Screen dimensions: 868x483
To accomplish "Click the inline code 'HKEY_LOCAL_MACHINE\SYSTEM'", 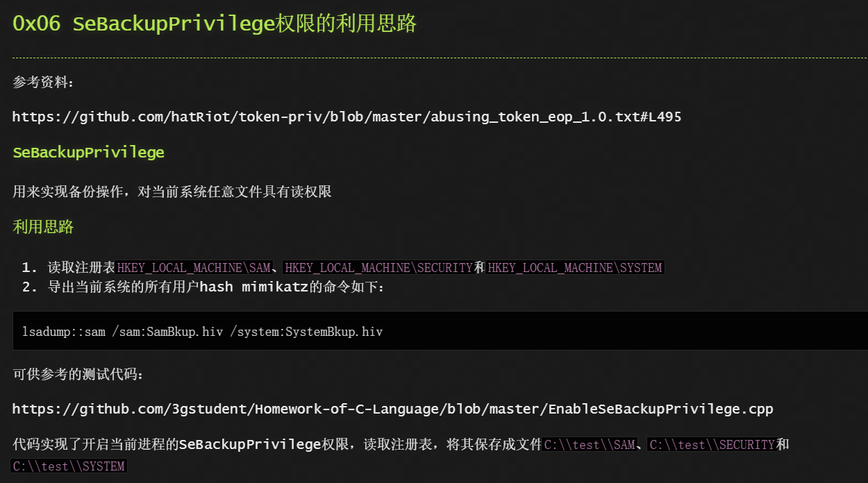I will (575, 267).
